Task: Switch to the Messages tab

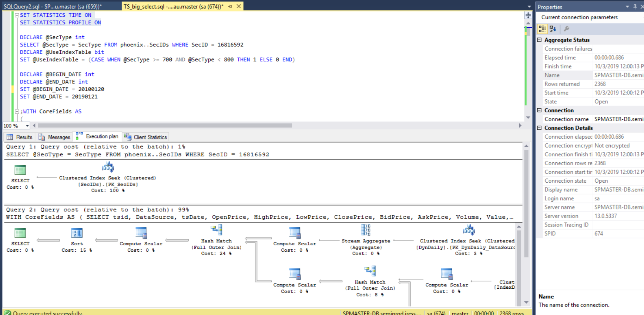Action: click(54, 137)
